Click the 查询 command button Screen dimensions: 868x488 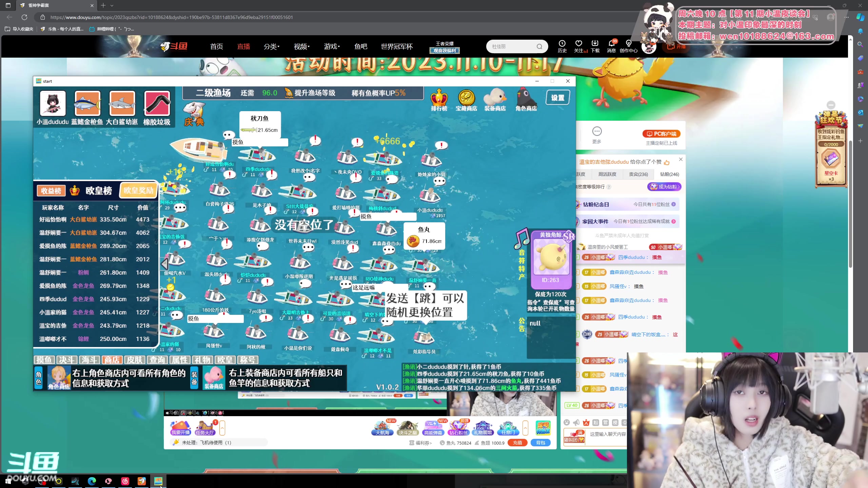pos(157,360)
